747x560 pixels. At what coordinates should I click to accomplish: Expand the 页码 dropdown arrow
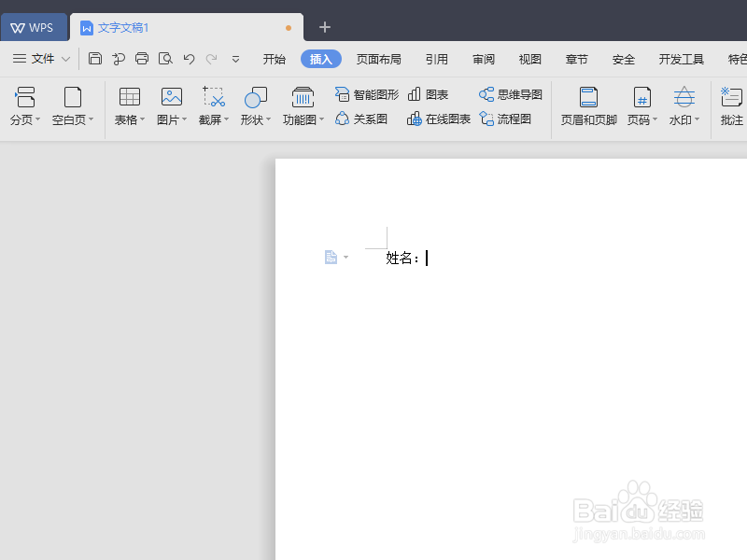(x=655, y=119)
